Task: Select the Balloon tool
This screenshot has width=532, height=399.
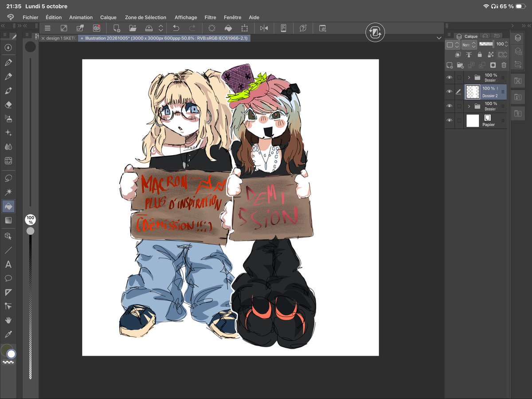Action: pos(8,278)
